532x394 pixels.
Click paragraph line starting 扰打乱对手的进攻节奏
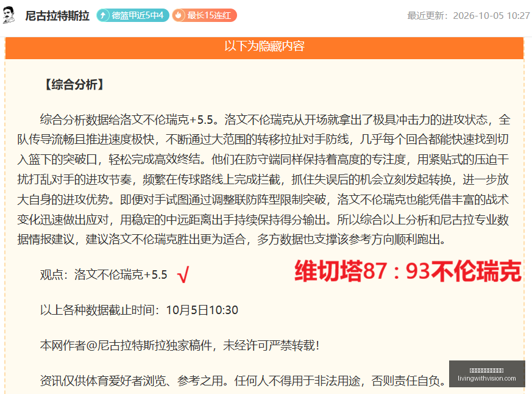click(263, 179)
